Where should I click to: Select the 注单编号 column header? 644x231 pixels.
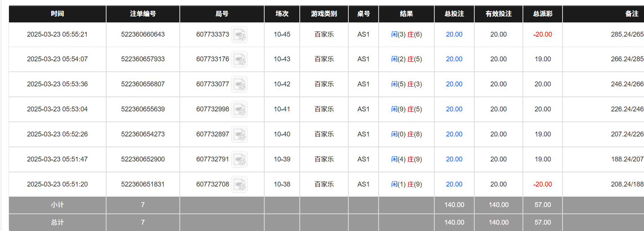coord(143,14)
